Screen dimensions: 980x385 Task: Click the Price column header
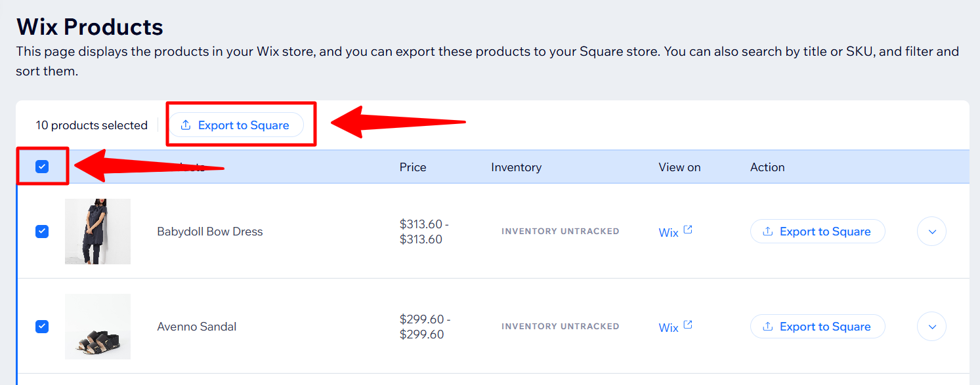click(413, 167)
